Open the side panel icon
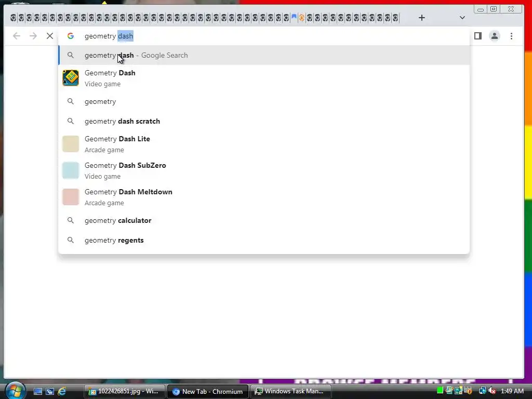532x399 pixels. (x=478, y=36)
